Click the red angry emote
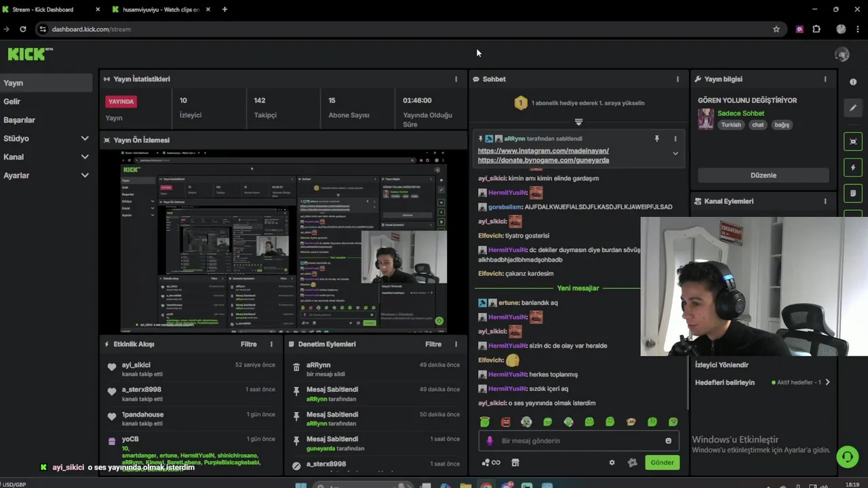Image resolution: width=868 pixels, height=488 pixels. (x=505, y=422)
